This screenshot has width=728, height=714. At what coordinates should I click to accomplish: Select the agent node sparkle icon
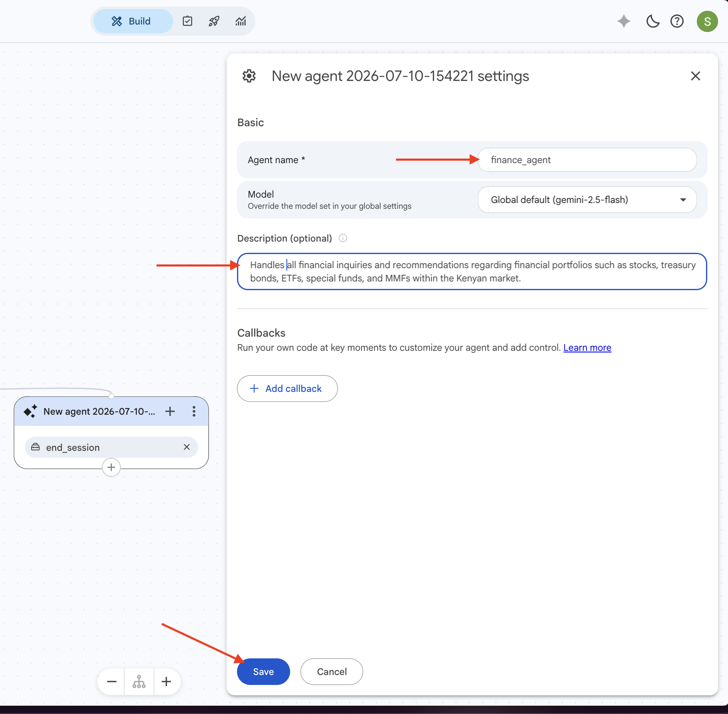pyautogui.click(x=31, y=411)
